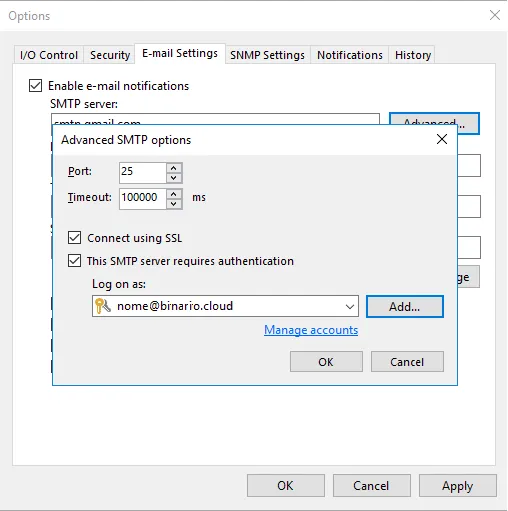The width and height of the screenshot is (508, 511).
Task: Increase the Port value with up arrow
Action: (x=174, y=168)
